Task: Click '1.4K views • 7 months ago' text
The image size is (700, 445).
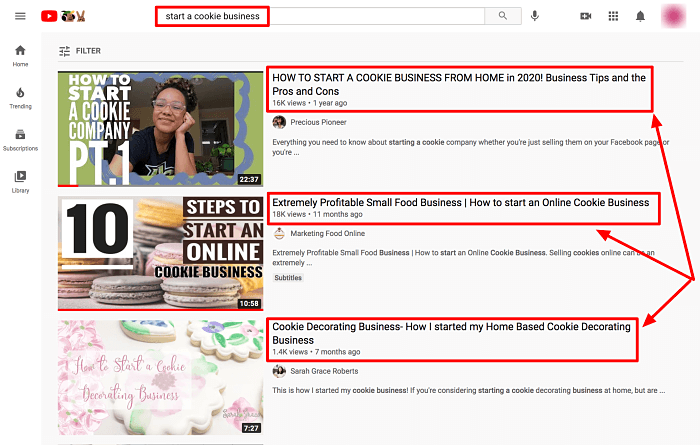Action: coord(316,352)
